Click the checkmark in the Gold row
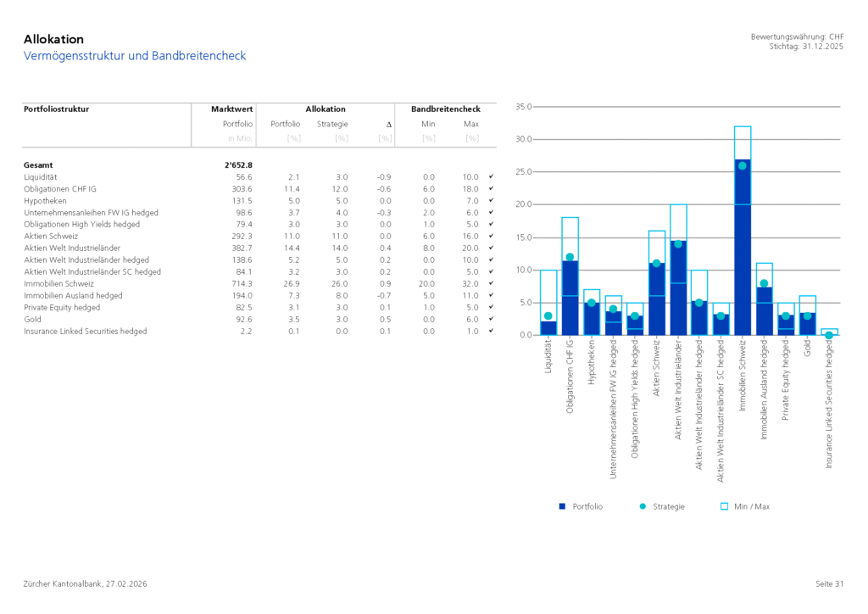 (491, 319)
